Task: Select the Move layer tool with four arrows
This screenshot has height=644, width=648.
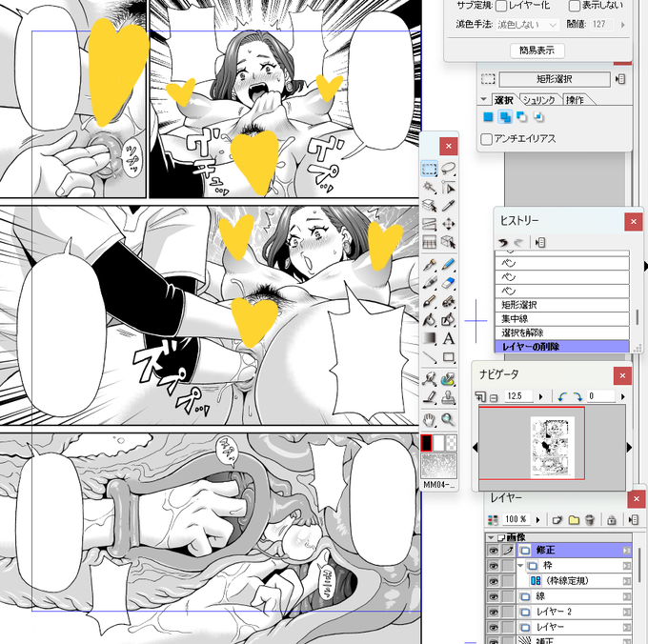Action: click(449, 224)
